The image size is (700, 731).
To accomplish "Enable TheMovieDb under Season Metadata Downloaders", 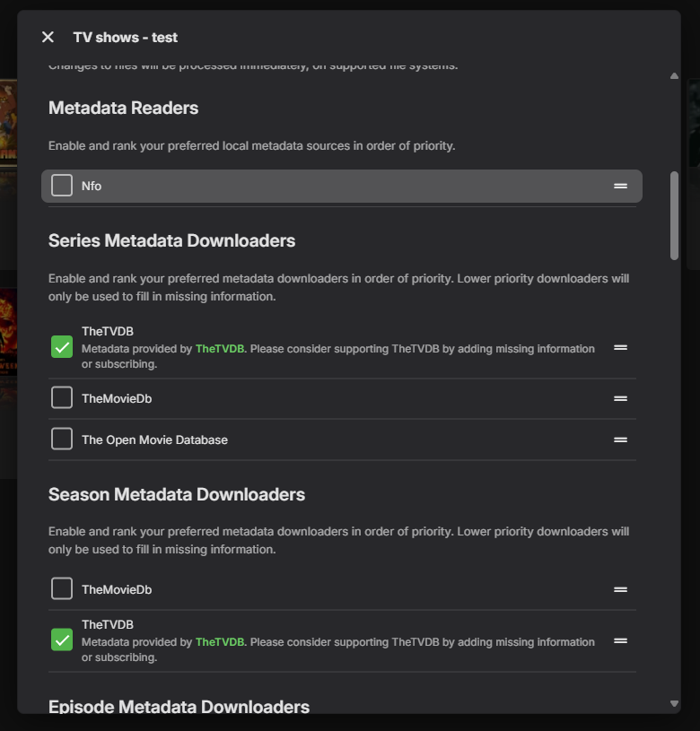I will point(62,588).
